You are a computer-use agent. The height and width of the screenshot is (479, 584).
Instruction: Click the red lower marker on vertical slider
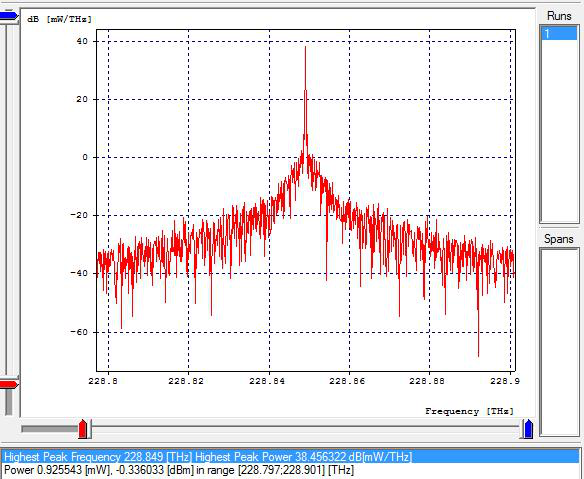coord(9,384)
